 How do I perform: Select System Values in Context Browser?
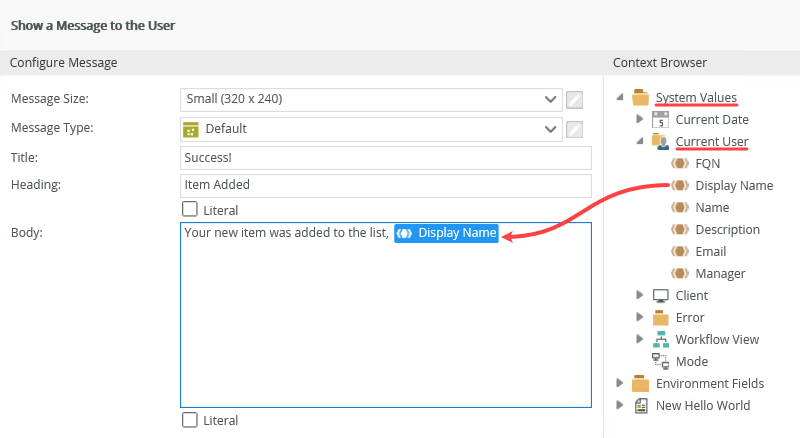[x=696, y=98]
